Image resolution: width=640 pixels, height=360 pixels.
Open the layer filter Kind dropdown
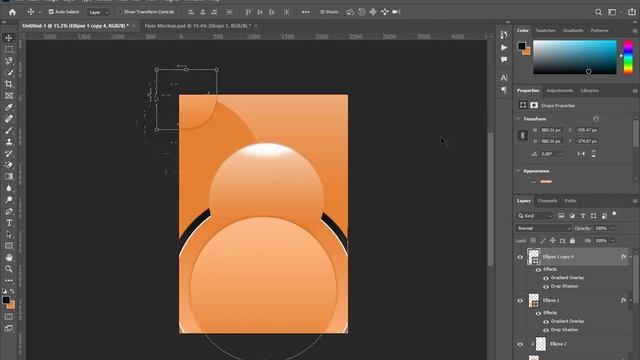(x=535, y=216)
